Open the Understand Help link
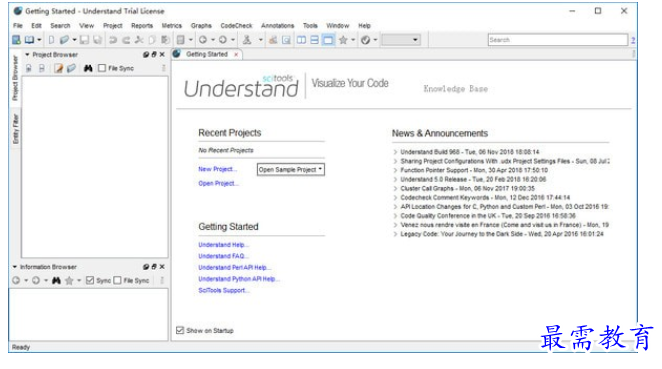 [224, 244]
